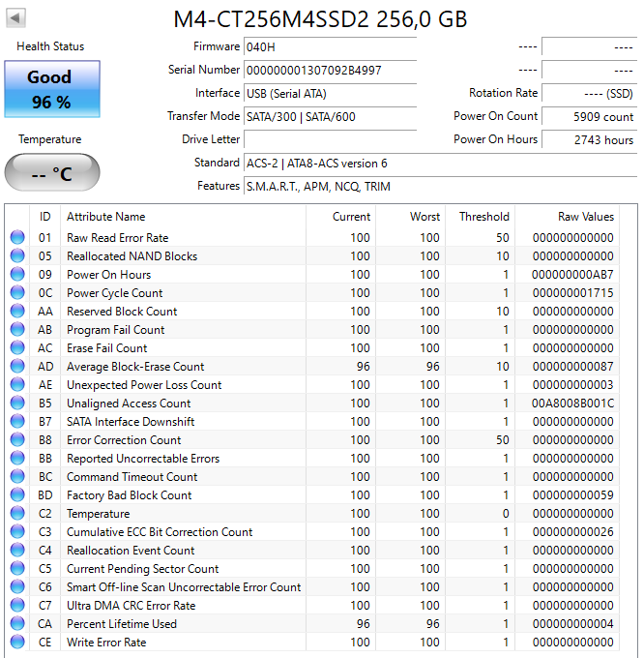644x658 pixels.
Task: Click the Raw Values column header
Action: 585,217
